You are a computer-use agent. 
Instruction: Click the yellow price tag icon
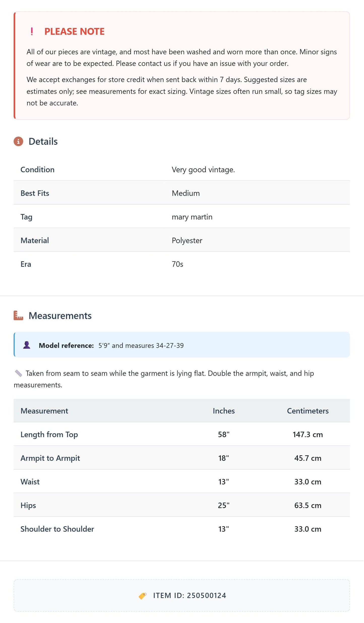[143, 596]
